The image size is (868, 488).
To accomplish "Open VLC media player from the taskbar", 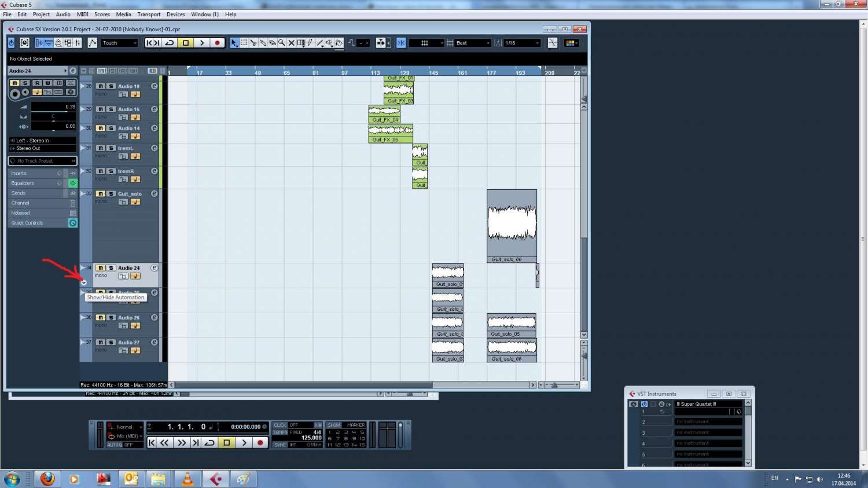I will pyautogui.click(x=187, y=479).
